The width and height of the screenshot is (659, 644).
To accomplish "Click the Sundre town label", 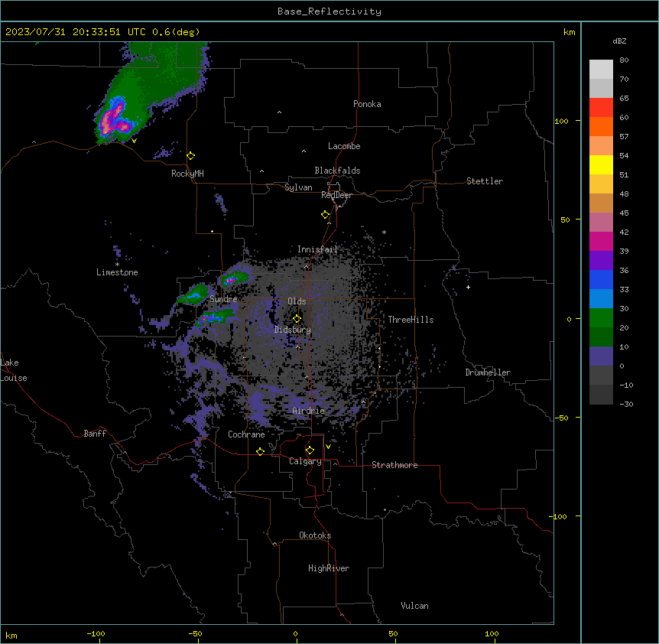I will click(x=223, y=299).
